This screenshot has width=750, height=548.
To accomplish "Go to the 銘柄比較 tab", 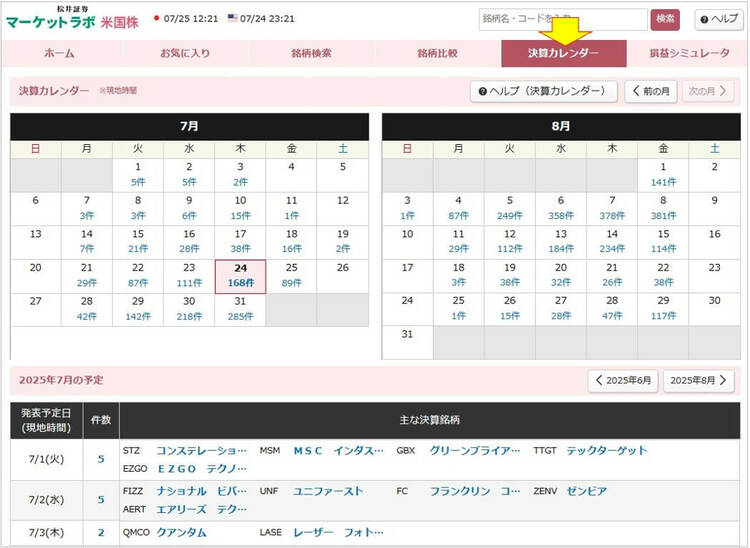I will pos(438,53).
